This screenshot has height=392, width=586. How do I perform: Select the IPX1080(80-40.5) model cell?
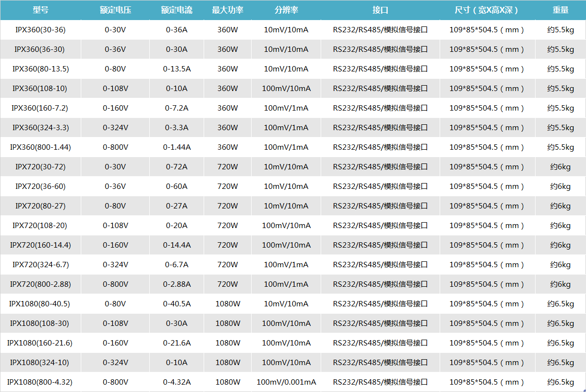pos(40,304)
